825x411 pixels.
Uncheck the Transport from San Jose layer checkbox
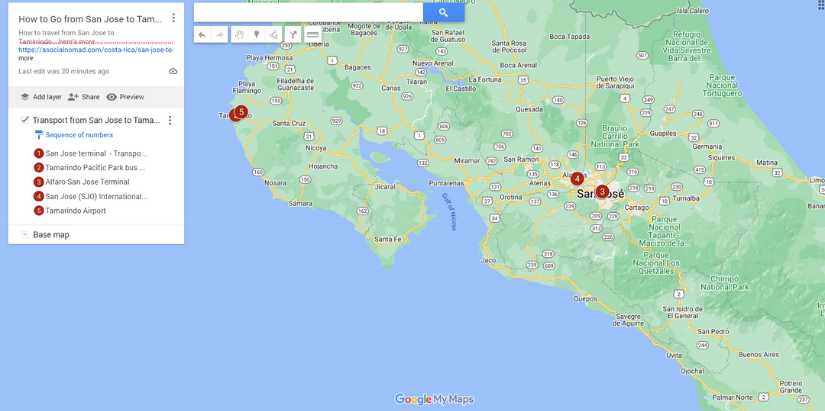coord(25,120)
